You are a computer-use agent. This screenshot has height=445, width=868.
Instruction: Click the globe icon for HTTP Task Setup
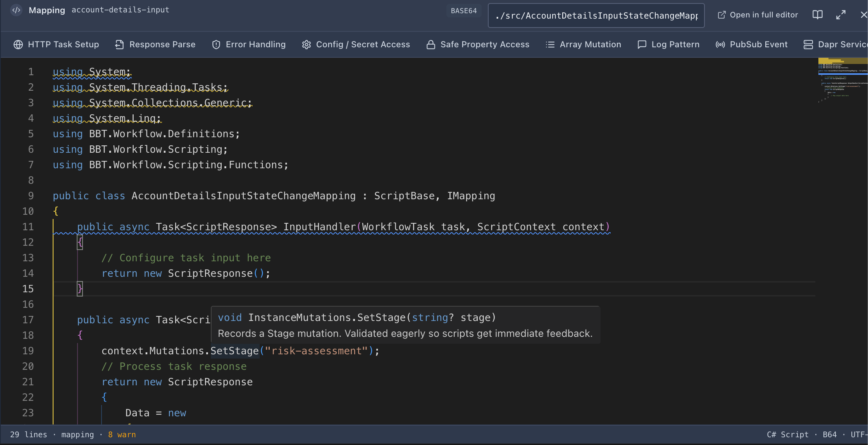pos(18,45)
